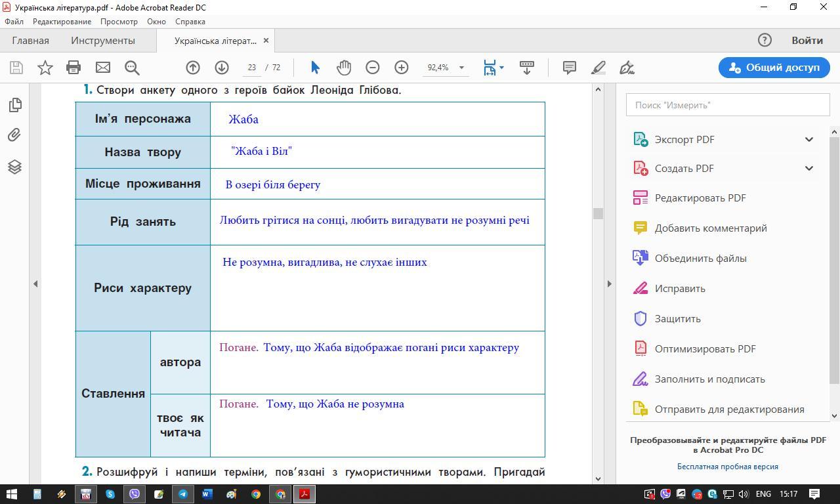840x504 pixels.
Task: Collapse the left navigation pane arrow
Action: pyautogui.click(x=35, y=283)
